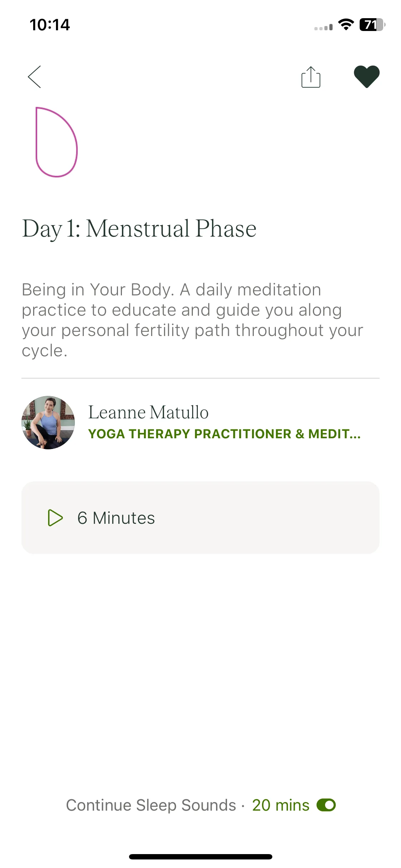Tap the back arrow icon
The height and width of the screenshot is (868, 401).
(x=35, y=77)
